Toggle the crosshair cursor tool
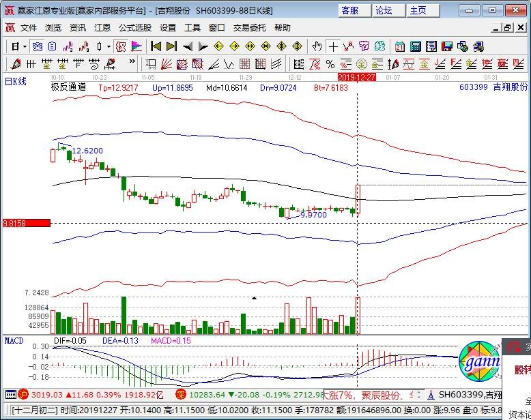 tap(333, 46)
